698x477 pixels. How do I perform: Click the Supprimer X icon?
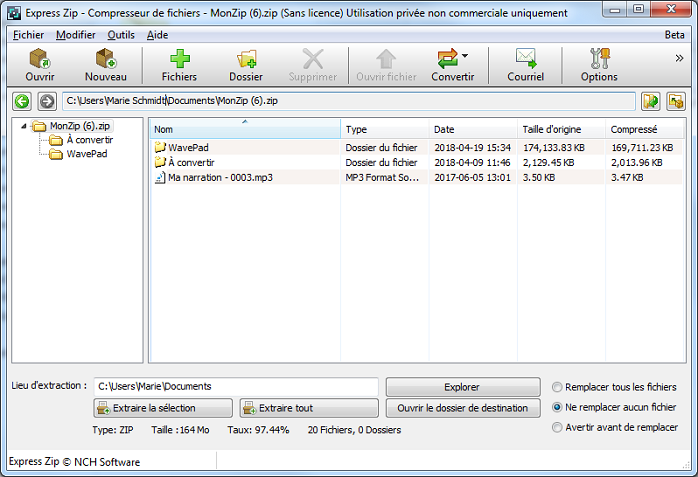[x=313, y=59]
